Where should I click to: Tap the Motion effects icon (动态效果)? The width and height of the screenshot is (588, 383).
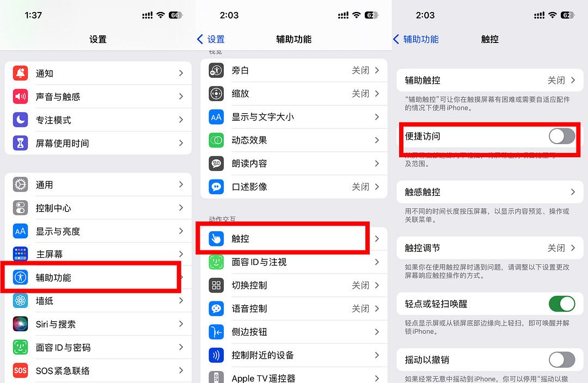(x=216, y=140)
